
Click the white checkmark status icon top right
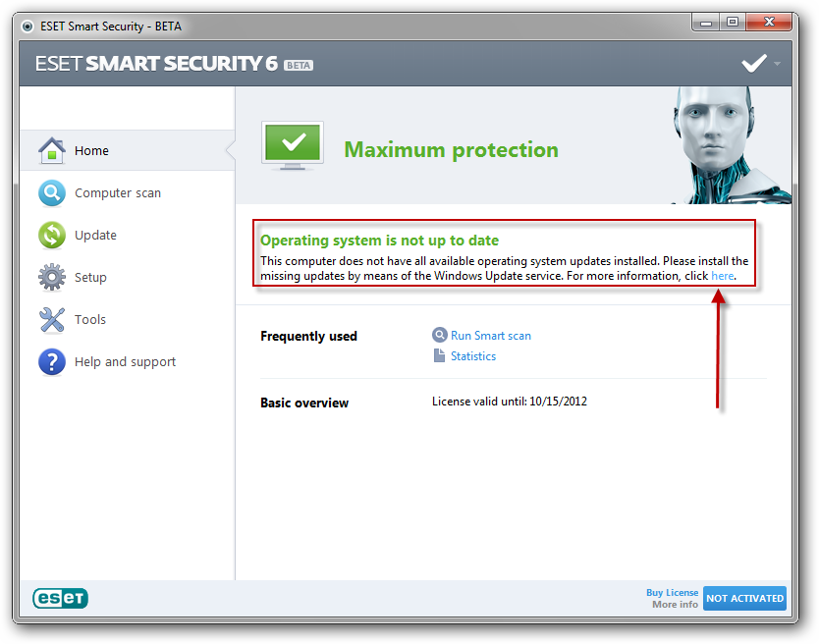coord(753,61)
